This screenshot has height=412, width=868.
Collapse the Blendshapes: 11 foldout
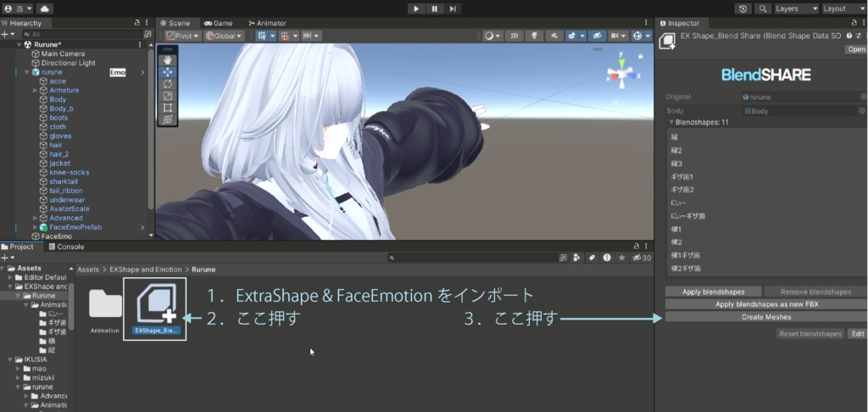click(x=671, y=122)
